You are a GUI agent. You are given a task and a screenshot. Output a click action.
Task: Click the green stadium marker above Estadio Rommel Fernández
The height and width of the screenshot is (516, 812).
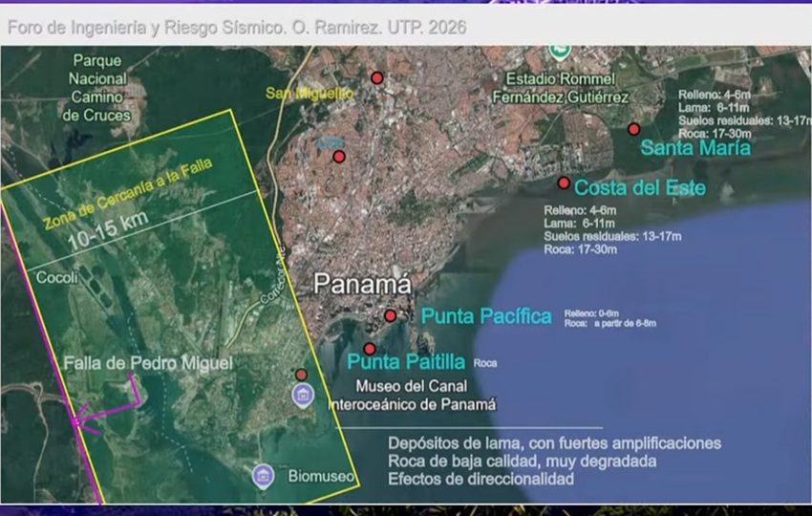tap(559, 52)
